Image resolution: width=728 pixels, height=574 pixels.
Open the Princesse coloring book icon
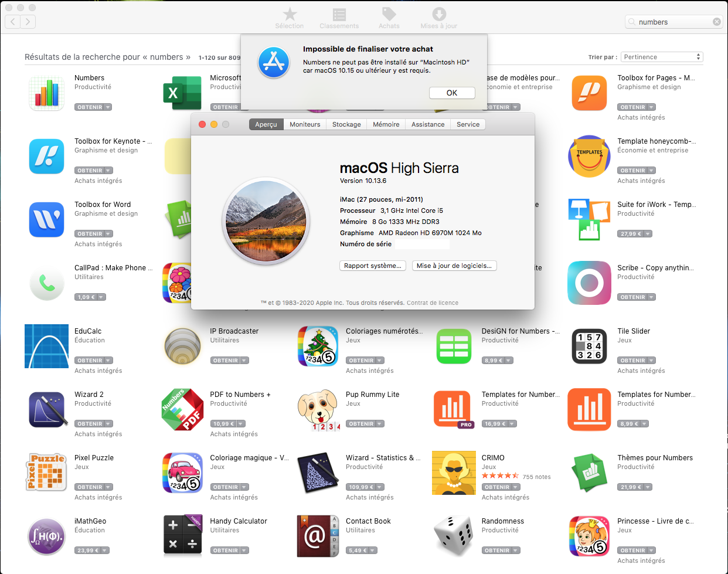589,536
